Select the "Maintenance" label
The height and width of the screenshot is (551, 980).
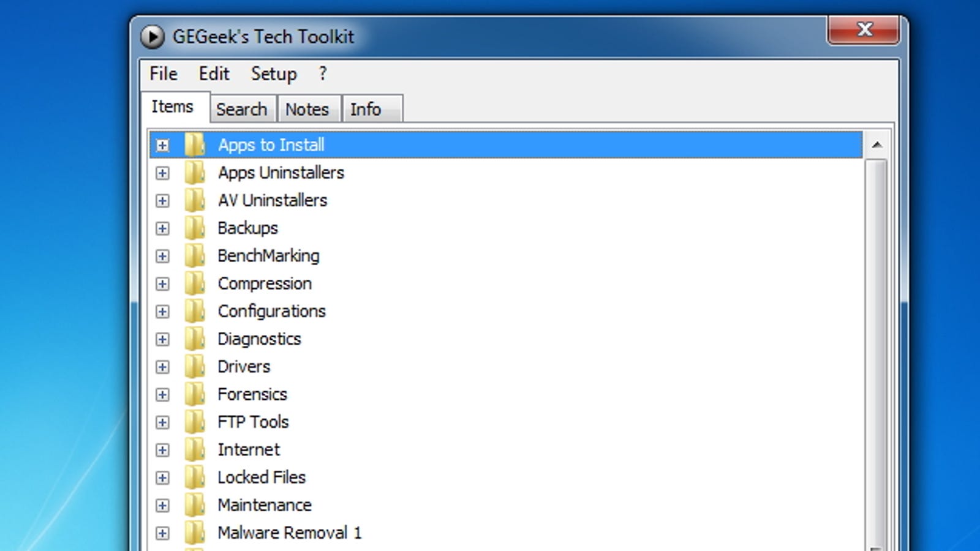(265, 505)
